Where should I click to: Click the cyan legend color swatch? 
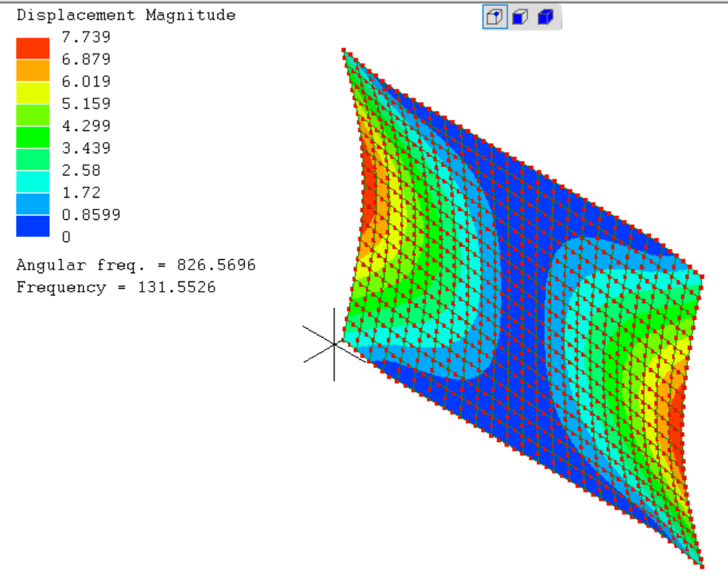pyautogui.click(x=33, y=181)
